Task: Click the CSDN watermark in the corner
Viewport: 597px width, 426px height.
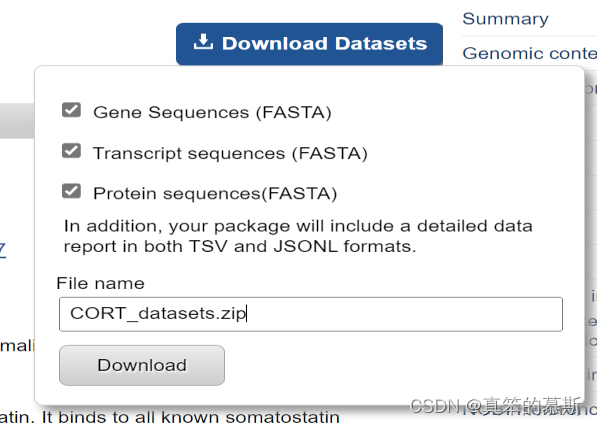Action: [x=496, y=405]
